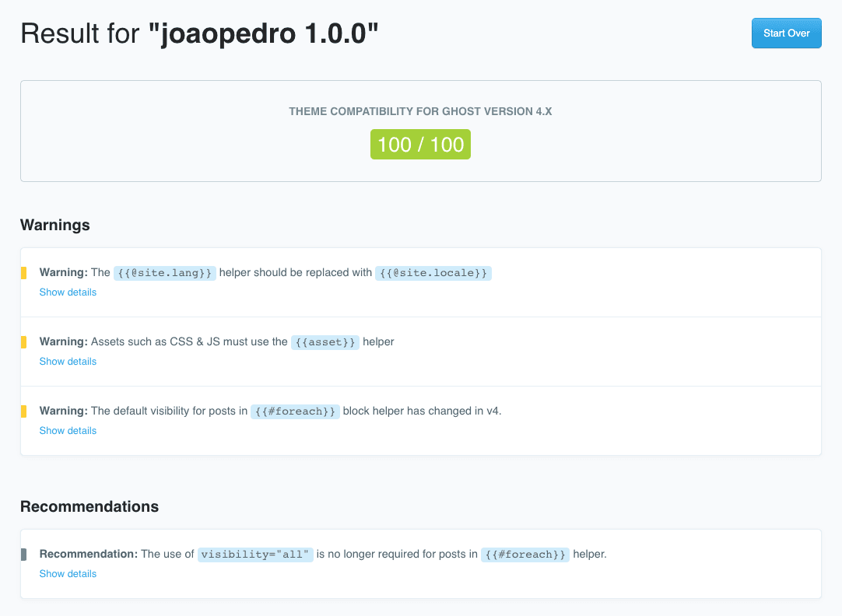Viewport: 842px width, 616px height.
Task: Select the {{@site.locale}} code snippet
Action: tap(433, 273)
